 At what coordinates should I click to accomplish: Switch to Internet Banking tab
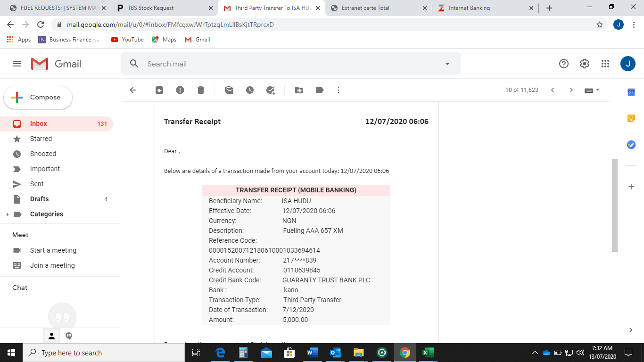(486, 8)
